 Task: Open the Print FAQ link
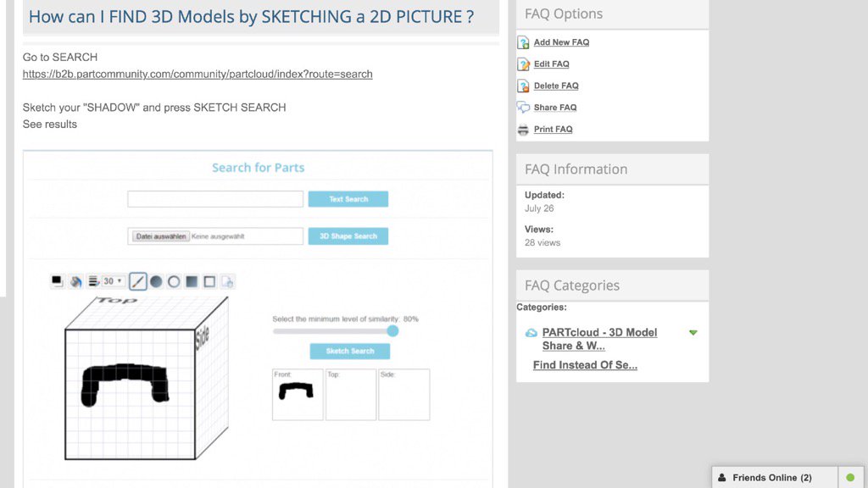pyautogui.click(x=553, y=129)
